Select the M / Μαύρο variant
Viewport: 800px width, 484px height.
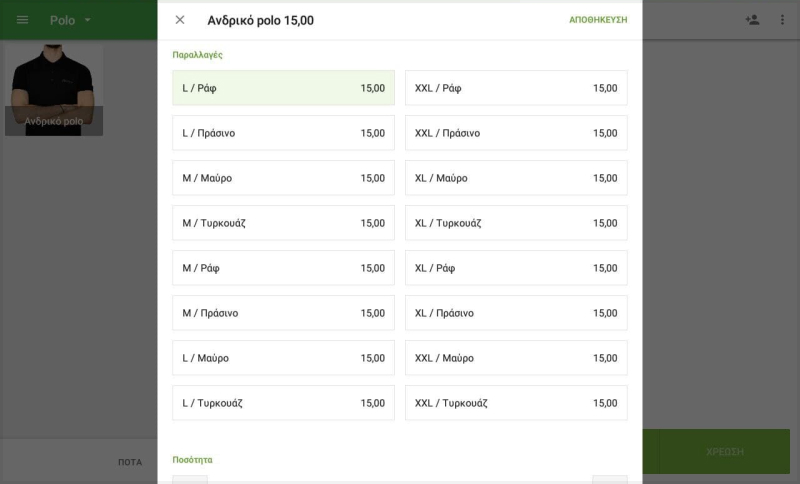[283, 178]
